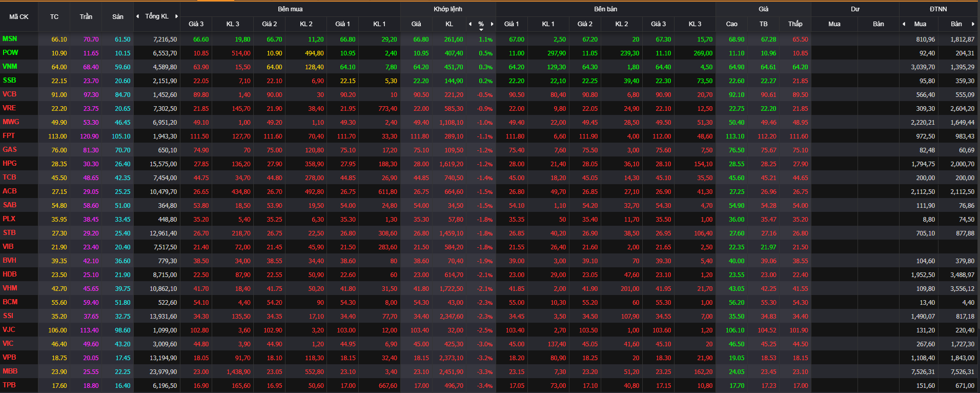Click the Tổng KL column header
The width and height of the screenshot is (980, 393).
click(x=157, y=16)
